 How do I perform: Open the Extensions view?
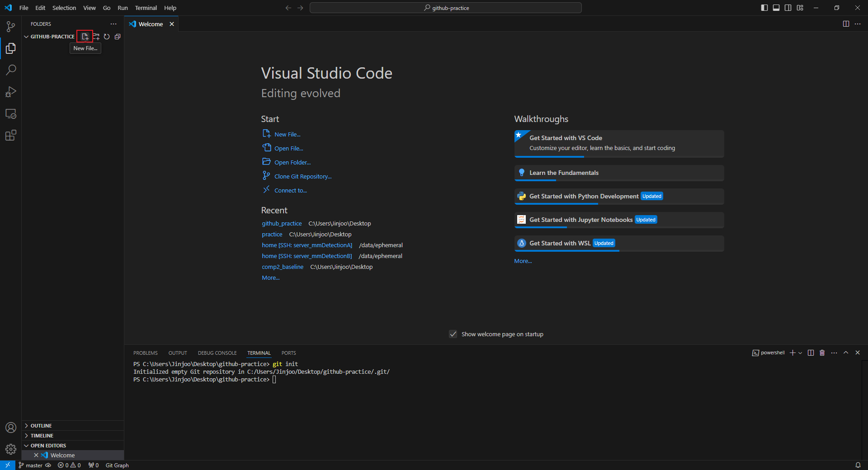(x=11, y=135)
